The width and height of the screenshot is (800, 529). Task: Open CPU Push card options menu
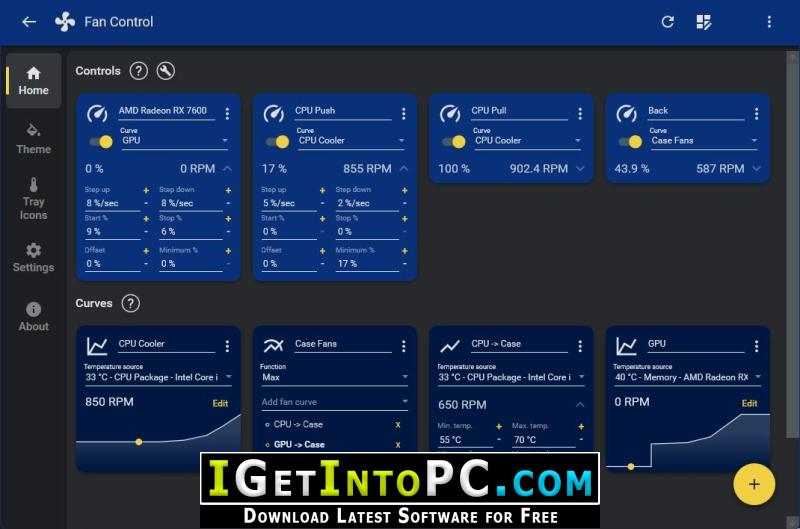click(404, 113)
